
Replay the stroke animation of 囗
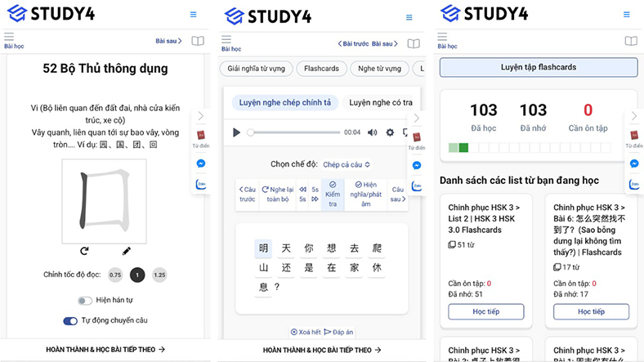[x=84, y=251]
